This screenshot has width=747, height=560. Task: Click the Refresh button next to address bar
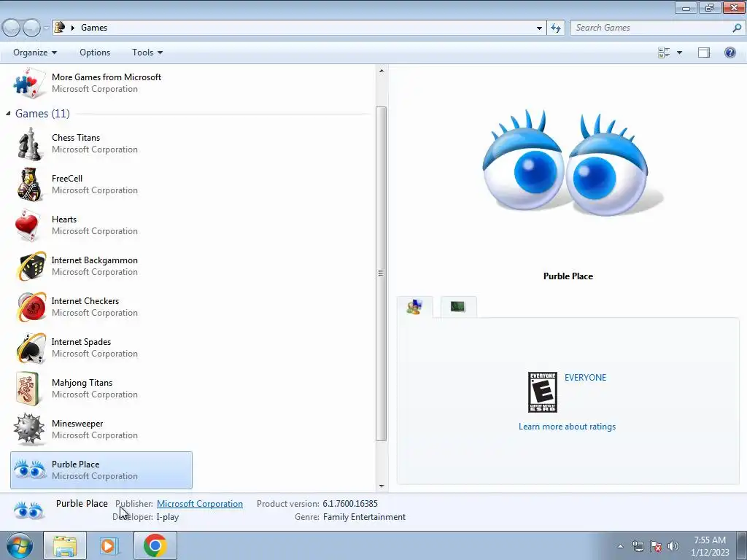coord(556,28)
